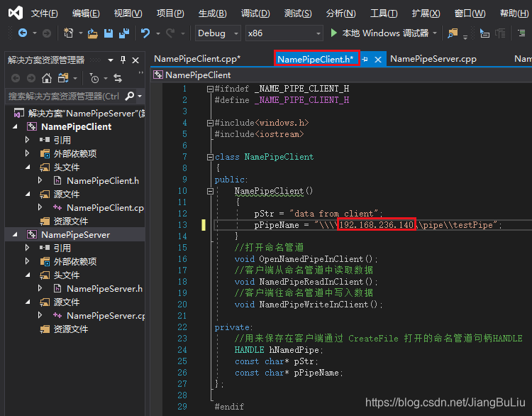Select NamePipeServer.h in the tree
532x416 pixels.
[x=104, y=289]
